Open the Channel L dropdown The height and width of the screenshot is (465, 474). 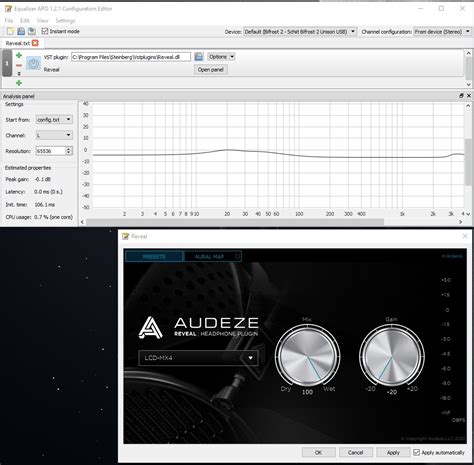(54, 135)
